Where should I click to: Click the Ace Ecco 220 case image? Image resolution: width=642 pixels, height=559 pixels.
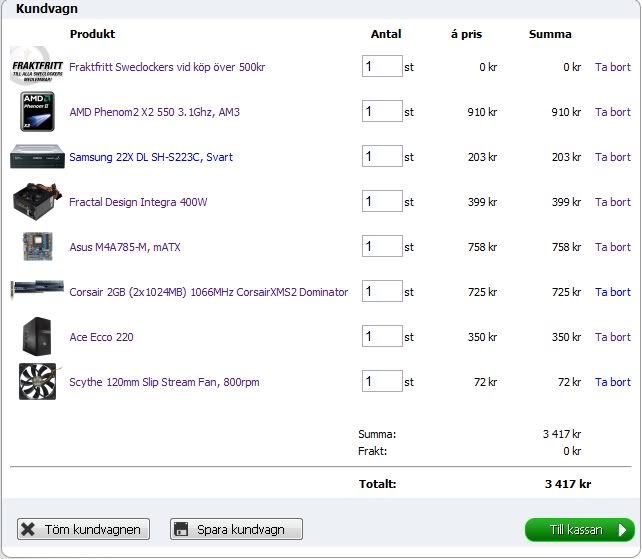pyautogui.click(x=37, y=337)
